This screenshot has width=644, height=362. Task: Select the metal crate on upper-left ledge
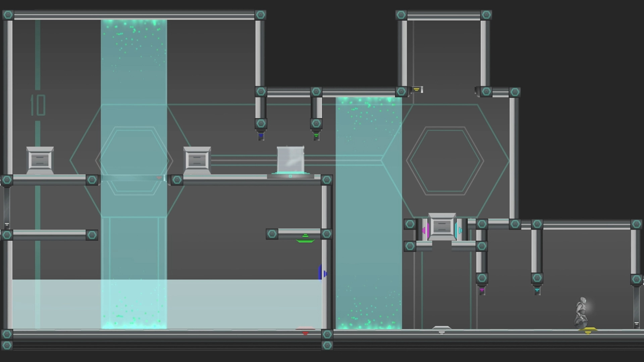tap(40, 160)
